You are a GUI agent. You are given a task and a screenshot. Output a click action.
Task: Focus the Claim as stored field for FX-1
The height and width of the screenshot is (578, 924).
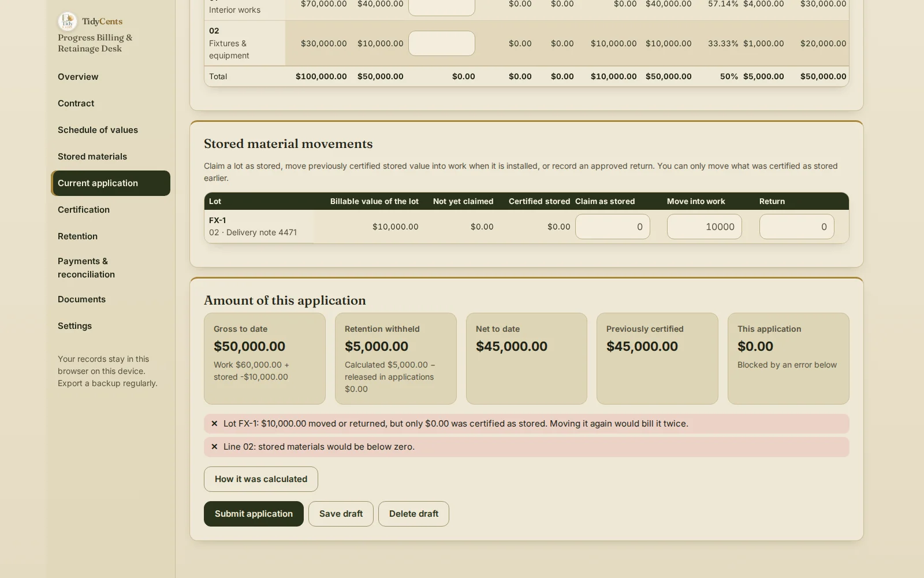[613, 227]
